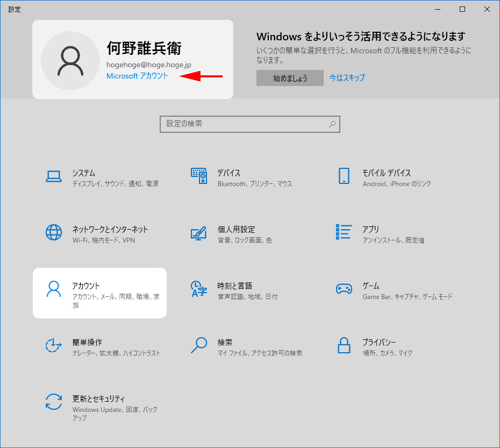Click the Personalization paintbrush icon
The width and height of the screenshot is (500, 448).
coord(199,233)
